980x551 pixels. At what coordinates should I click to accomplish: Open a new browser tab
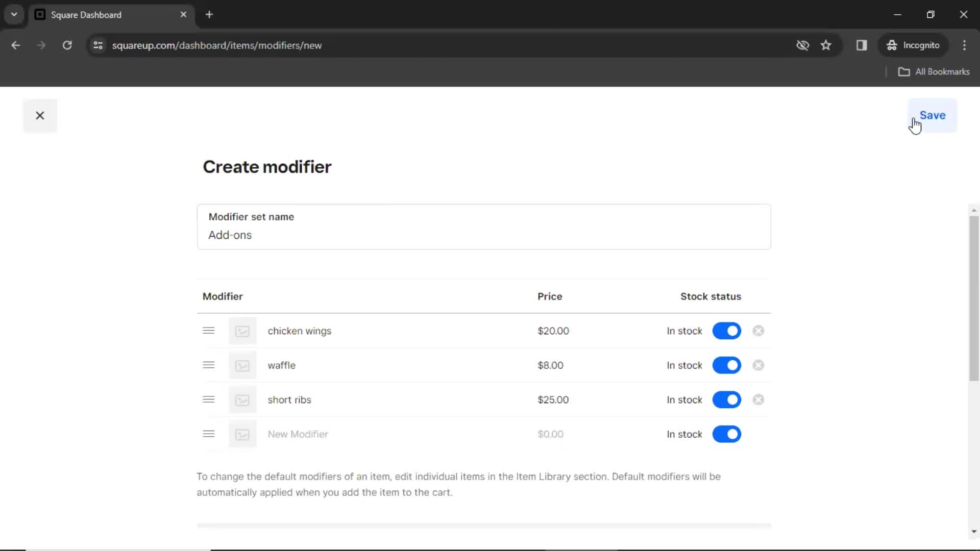pos(209,15)
